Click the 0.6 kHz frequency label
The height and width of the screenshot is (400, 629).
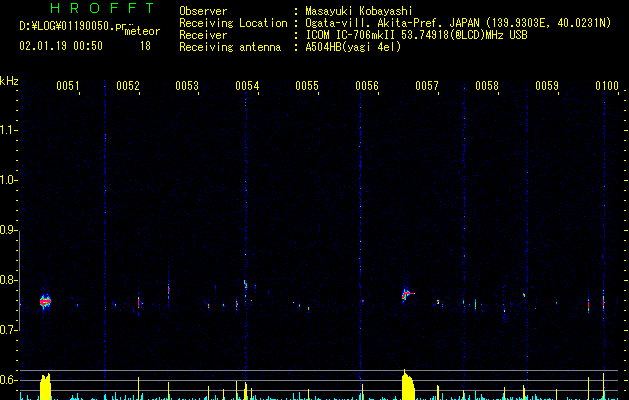coord(8,380)
